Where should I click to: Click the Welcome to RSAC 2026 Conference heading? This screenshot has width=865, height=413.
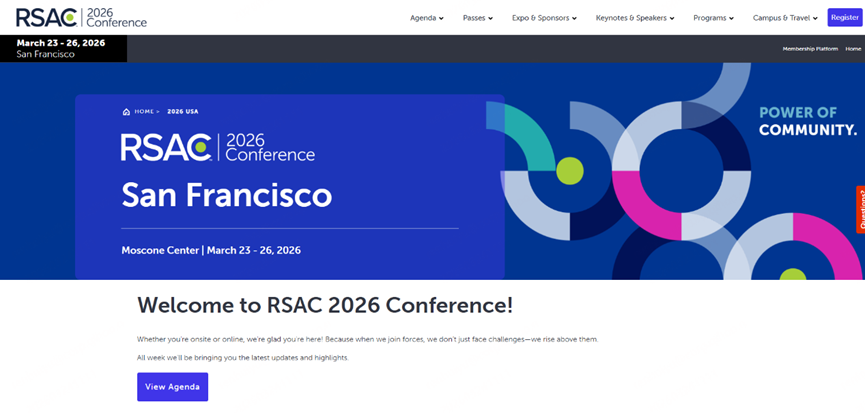(x=325, y=305)
